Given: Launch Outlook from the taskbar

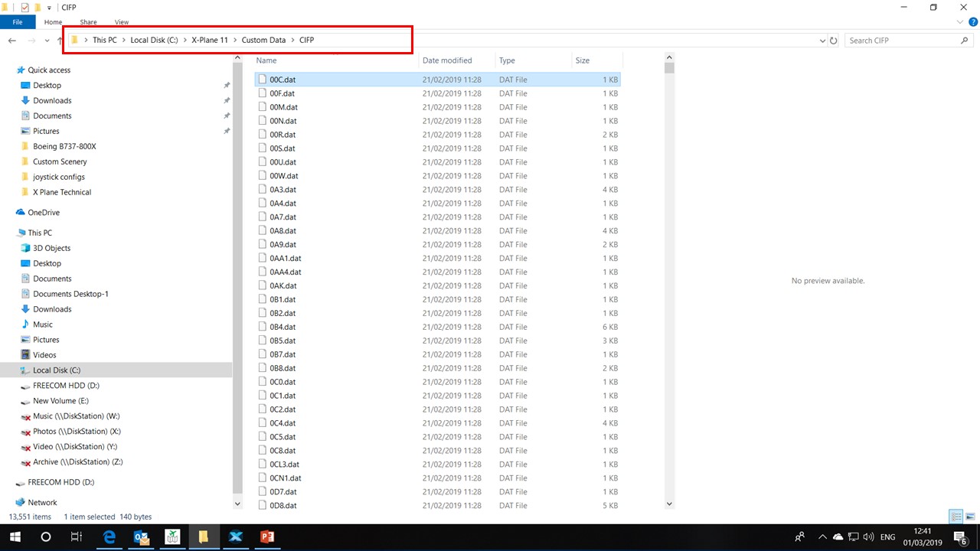Looking at the screenshot, I should (142, 537).
